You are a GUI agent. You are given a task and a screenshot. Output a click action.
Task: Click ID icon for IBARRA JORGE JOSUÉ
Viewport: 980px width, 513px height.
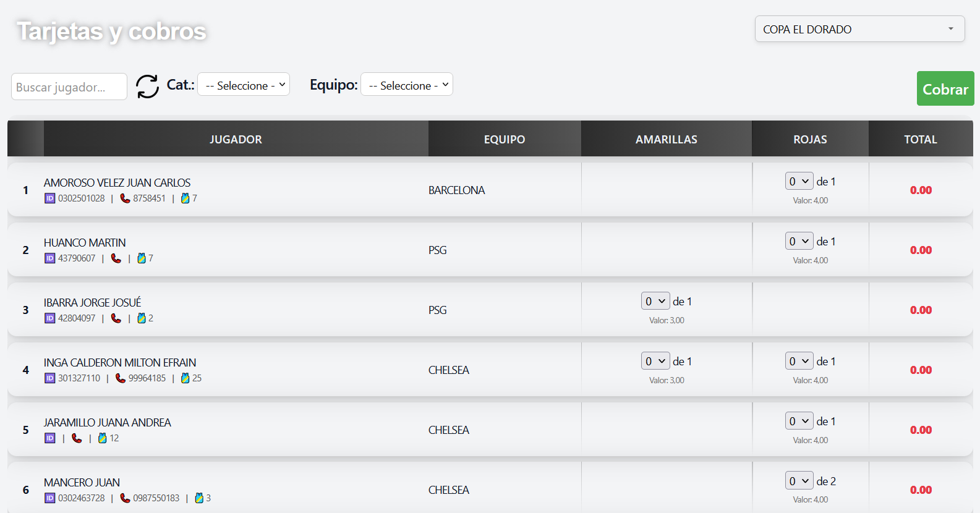click(x=50, y=318)
